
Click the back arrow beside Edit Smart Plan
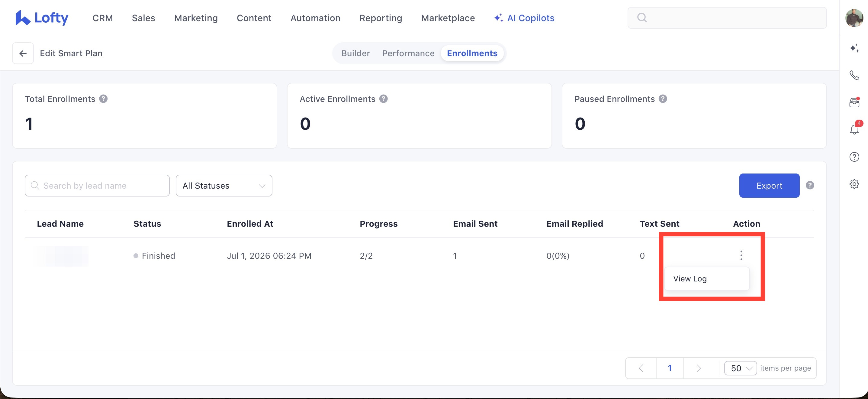23,53
